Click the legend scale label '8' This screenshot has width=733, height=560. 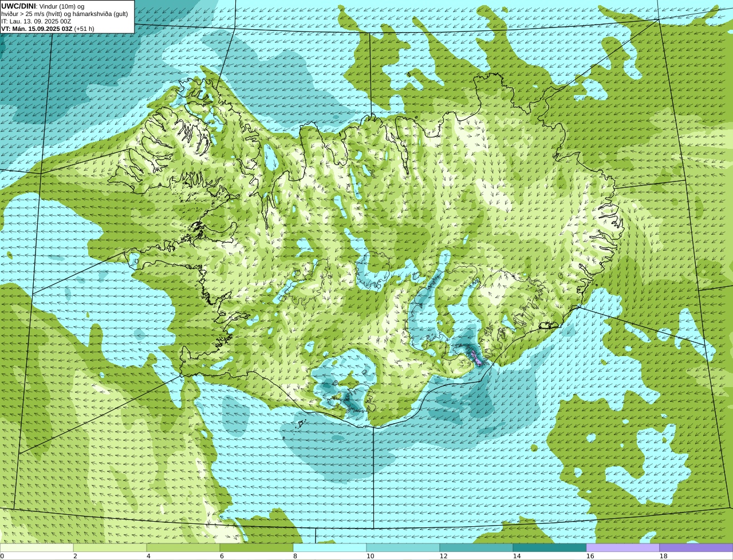pyautogui.click(x=295, y=556)
